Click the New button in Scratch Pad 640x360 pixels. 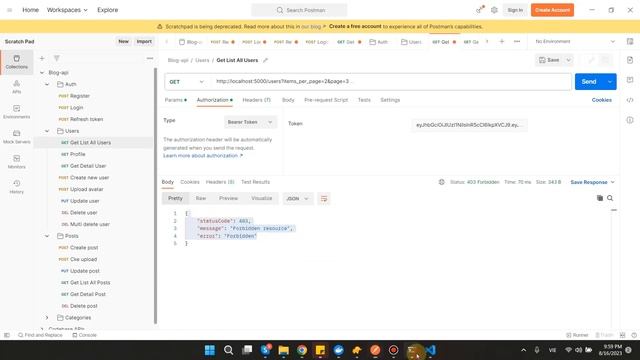click(x=123, y=42)
